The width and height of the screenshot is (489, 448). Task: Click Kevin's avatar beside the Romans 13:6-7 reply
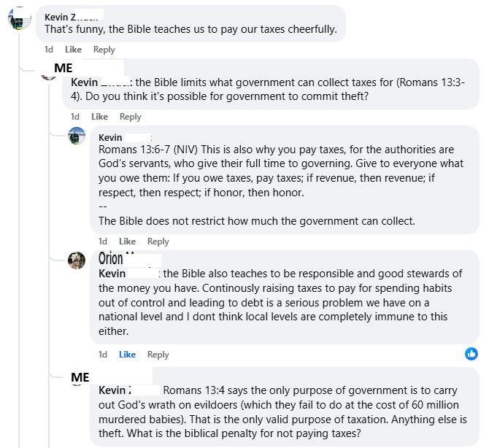[x=77, y=136]
